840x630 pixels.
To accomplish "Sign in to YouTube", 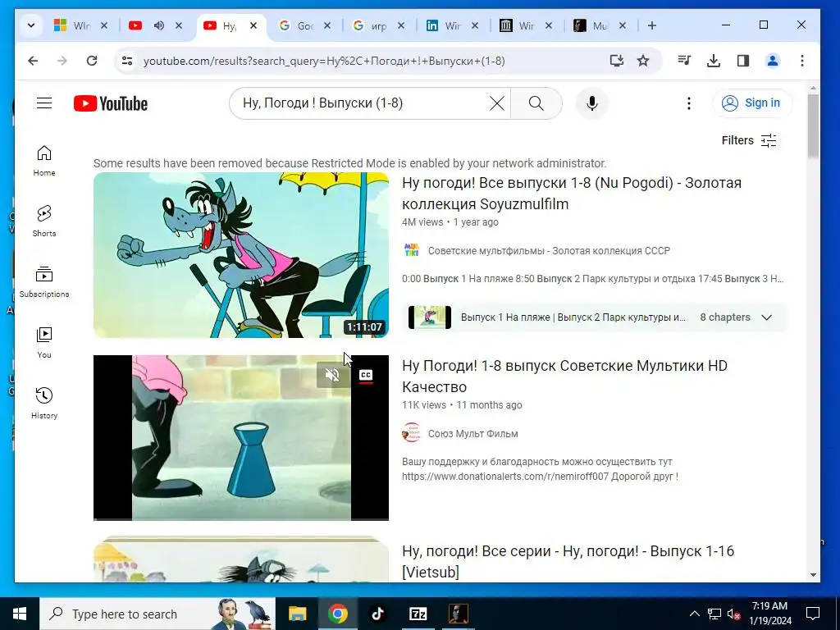I will click(x=751, y=103).
